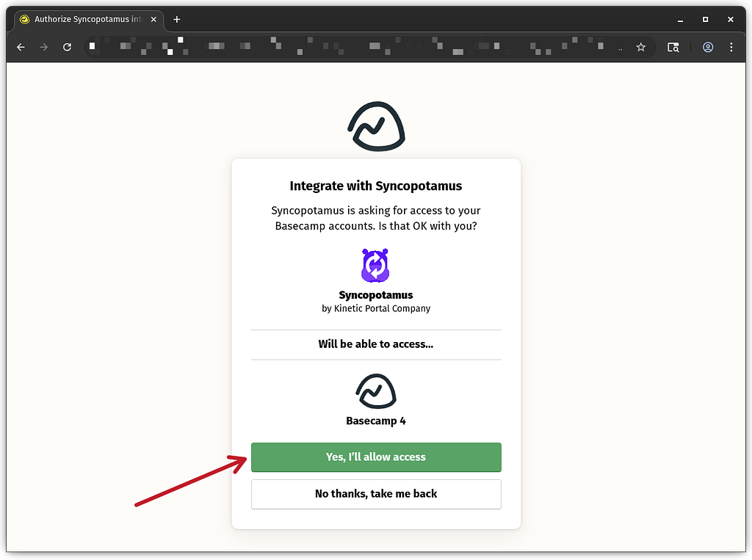Click the Basecamp 4 logo icon

tap(376, 391)
